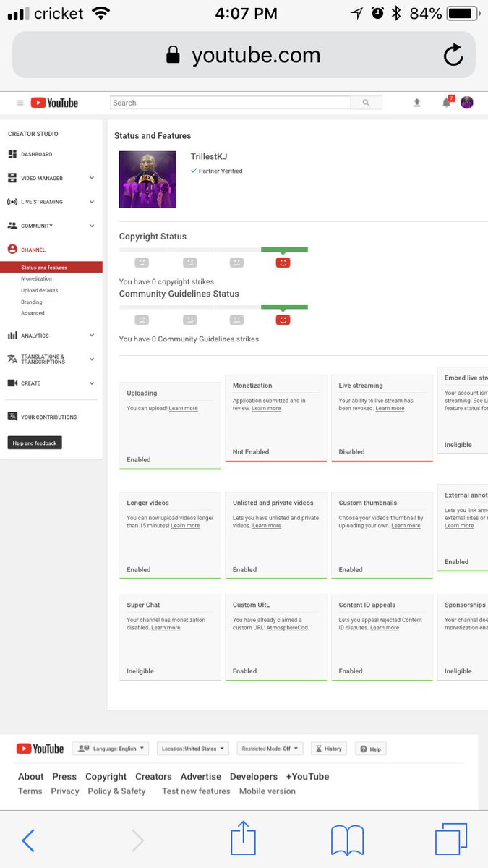The width and height of the screenshot is (488, 868).
Task: Tap the Safari youtube.com address bar
Action: click(x=244, y=55)
